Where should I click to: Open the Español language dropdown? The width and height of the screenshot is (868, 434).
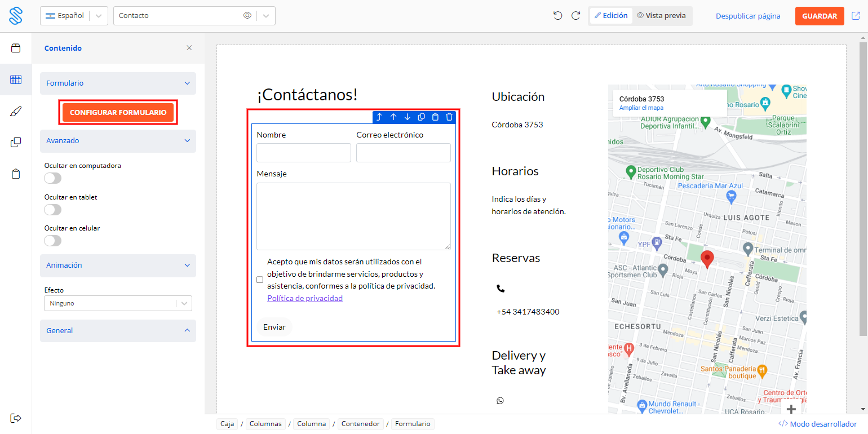pos(74,16)
